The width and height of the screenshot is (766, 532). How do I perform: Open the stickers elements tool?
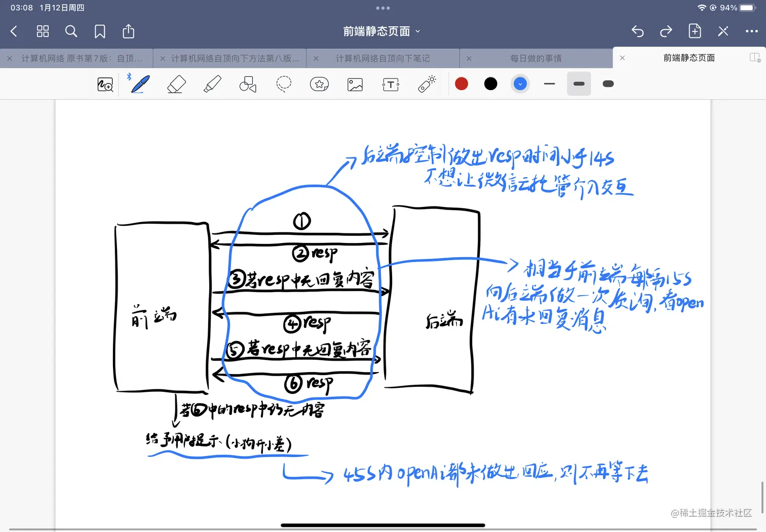pyautogui.click(x=319, y=84)
